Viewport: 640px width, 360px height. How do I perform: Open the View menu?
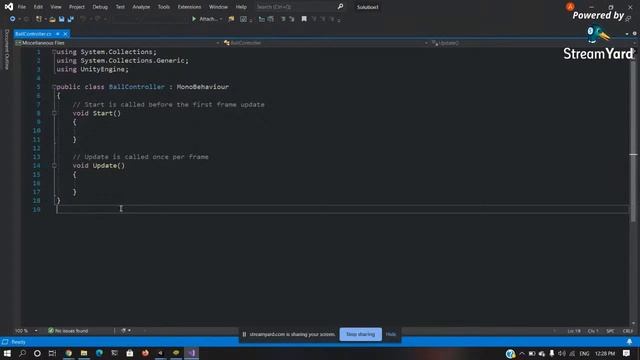point(56,7)
